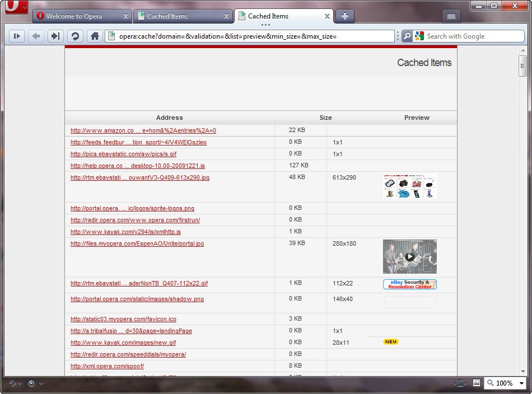The width and height of the screenshot is (532, 394).
Task: Expand the Opera Turbo dropdown arrow
Action: 41,383
